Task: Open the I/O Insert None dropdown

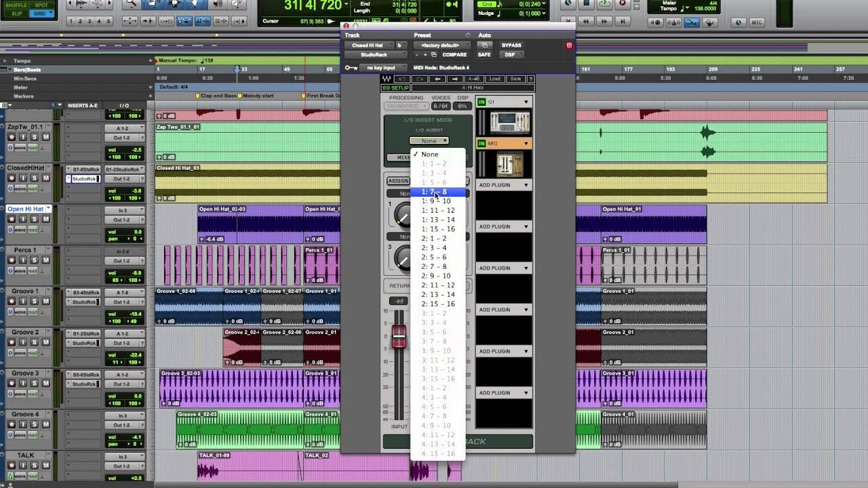Action: 429,140
